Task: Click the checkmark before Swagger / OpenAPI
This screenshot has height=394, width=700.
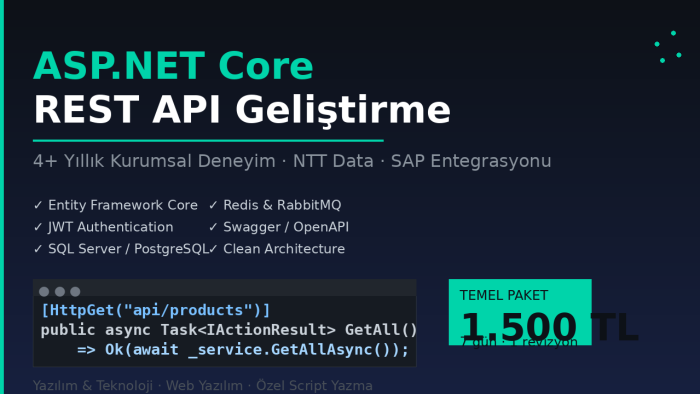Action: [213, 227]
